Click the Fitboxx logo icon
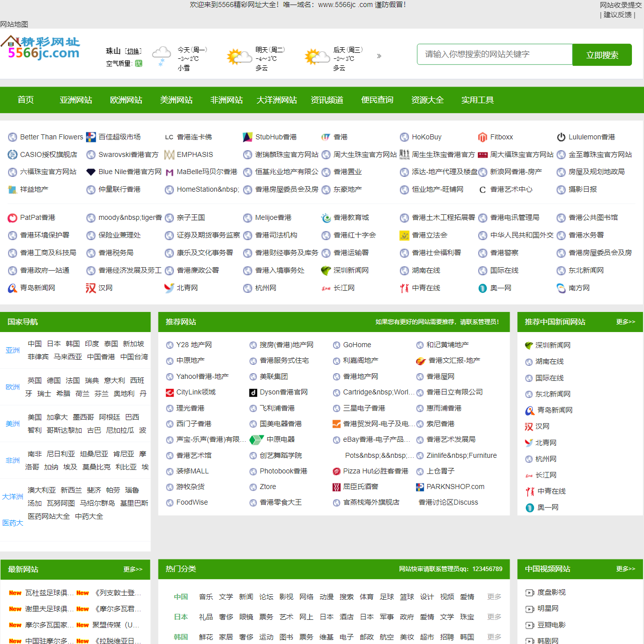 click(482, 137)
